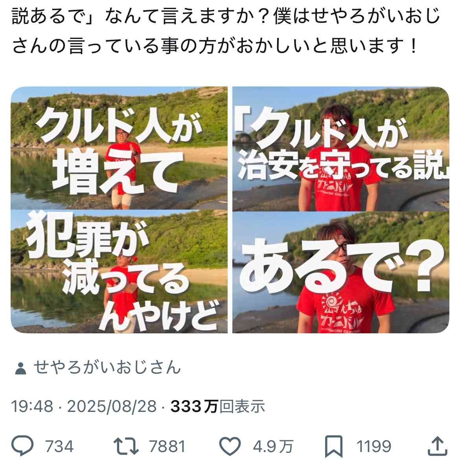Like the post with heart icon

tap(230, 446)
